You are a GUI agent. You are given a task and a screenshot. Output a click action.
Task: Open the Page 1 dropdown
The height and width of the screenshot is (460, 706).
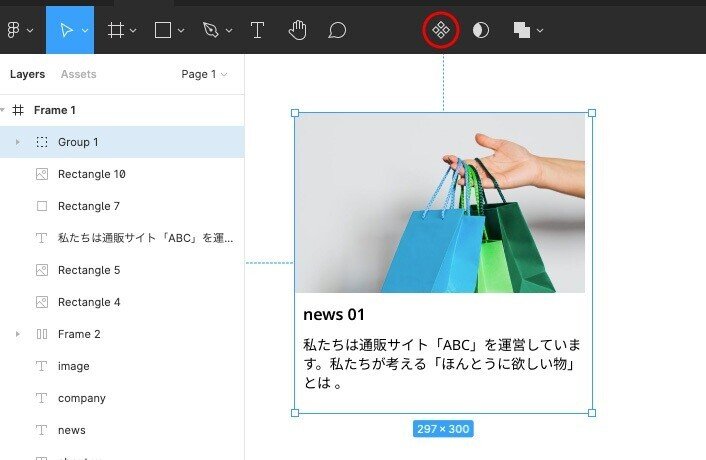point(204,74)
